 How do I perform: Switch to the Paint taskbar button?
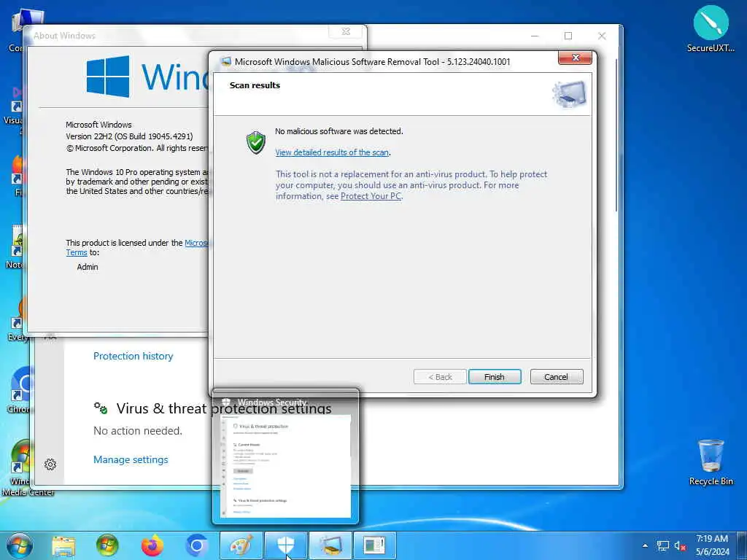pos(241,545)
